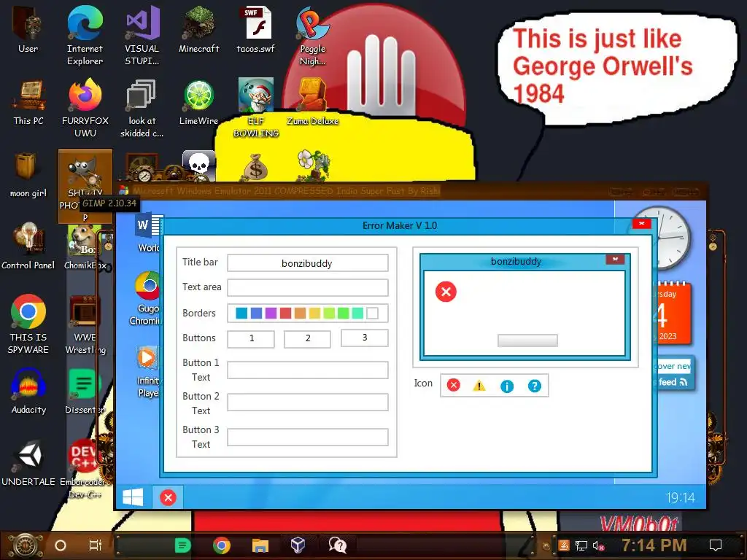The height and width of the screenshot is (560, 747).
Task: Launch the Audacity desktop icon
Action: coord(28,392)
